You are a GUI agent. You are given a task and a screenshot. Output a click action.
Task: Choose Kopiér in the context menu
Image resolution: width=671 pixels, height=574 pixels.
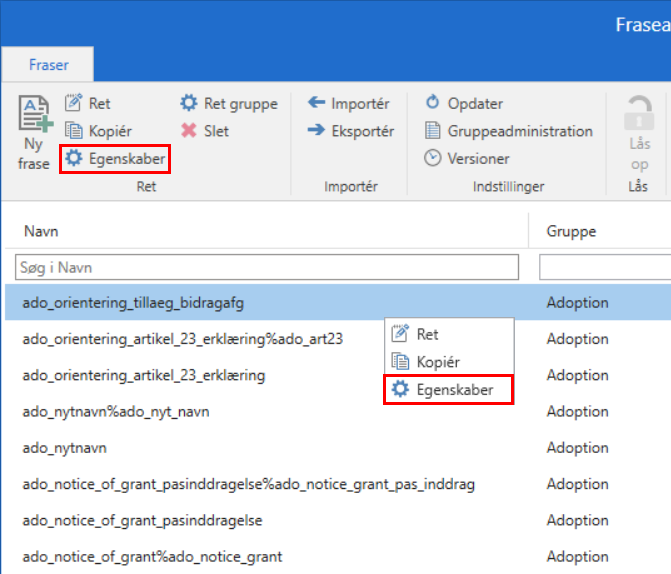tap(449, 362)
